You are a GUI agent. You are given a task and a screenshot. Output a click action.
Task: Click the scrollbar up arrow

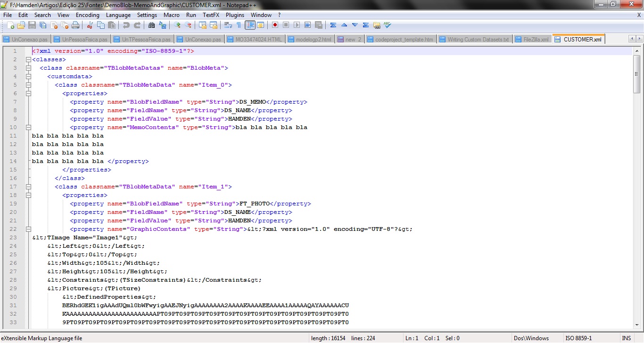tap(637, 50)
